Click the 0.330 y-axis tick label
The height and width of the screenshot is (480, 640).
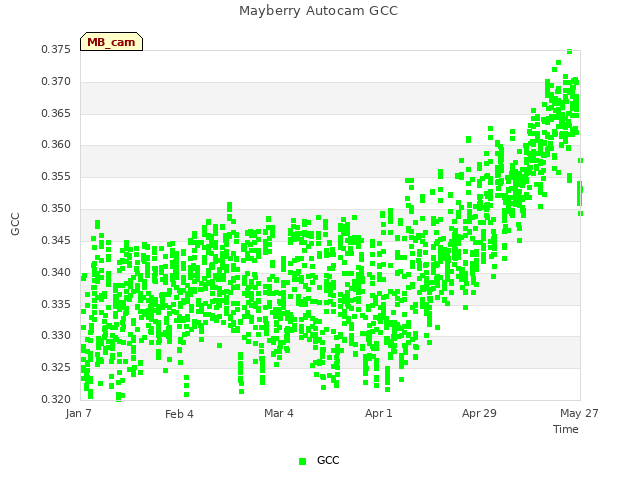56,336
